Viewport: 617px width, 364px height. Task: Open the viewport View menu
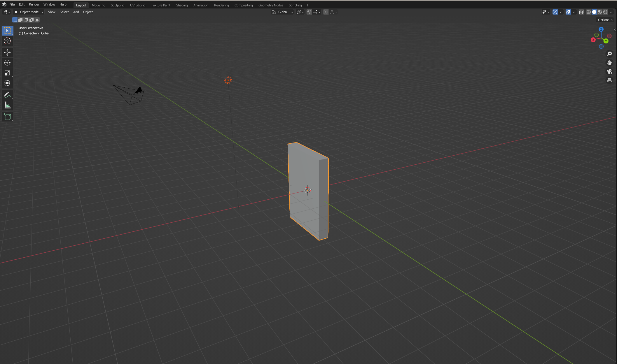pos(52,12)
